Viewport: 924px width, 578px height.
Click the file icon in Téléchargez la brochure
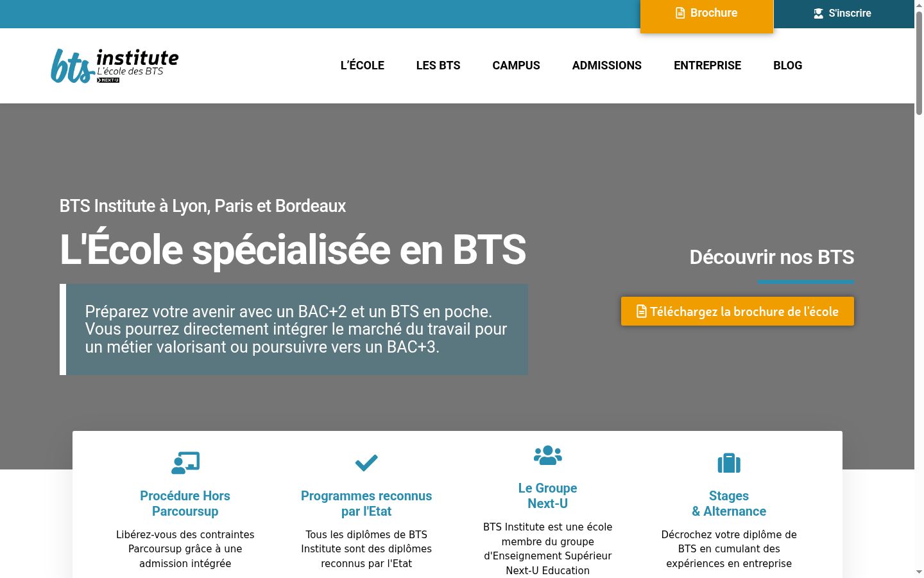point(641,311)
